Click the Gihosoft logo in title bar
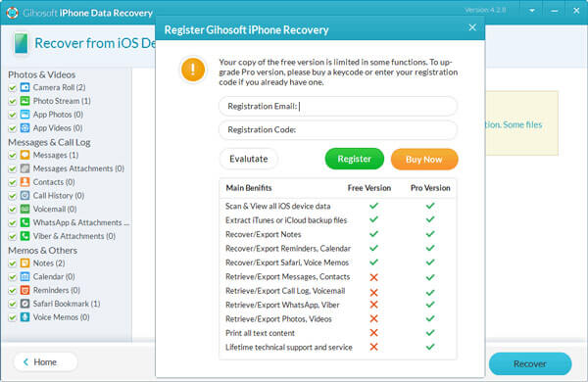Viewport: 588px width, 382px height. pyautogui.click(x=12, y=13)
